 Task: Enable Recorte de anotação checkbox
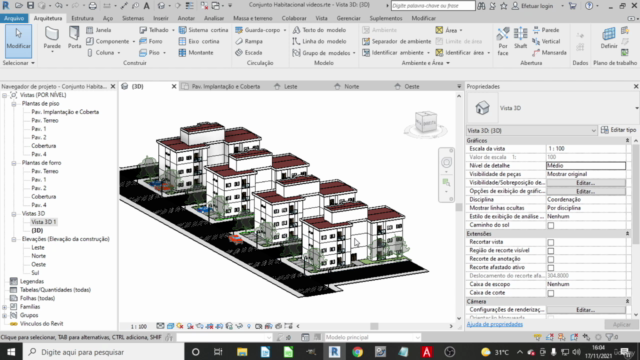point(551,259)
